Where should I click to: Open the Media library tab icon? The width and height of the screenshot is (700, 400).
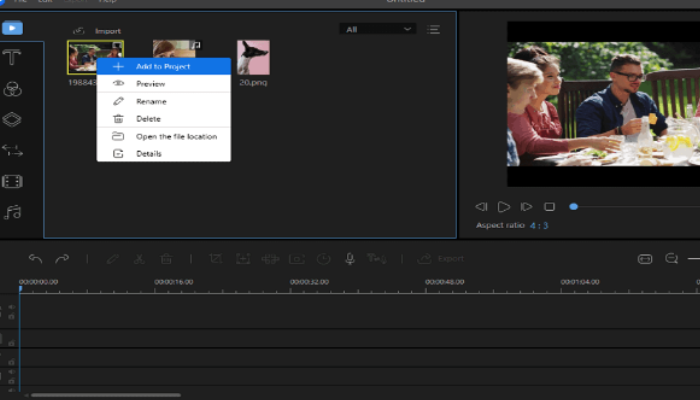[12, 28]
